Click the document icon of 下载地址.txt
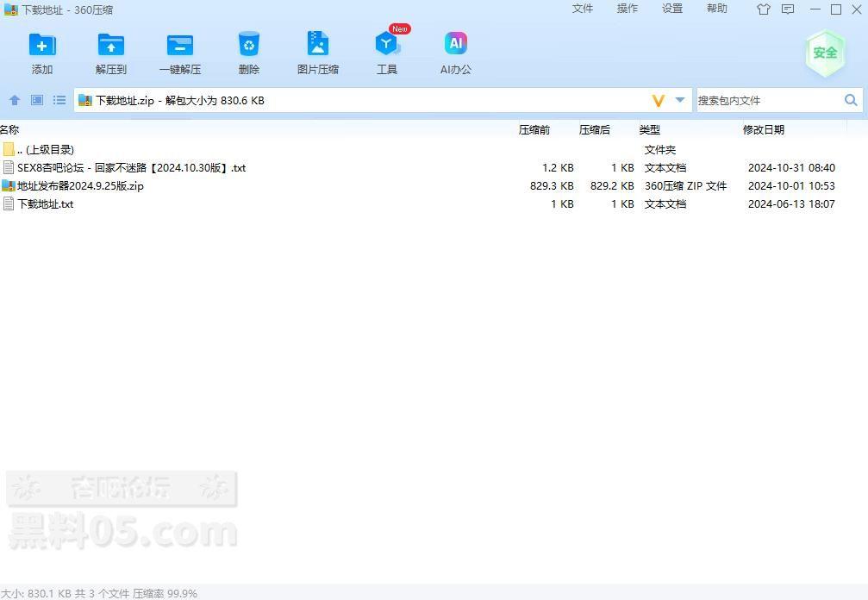The width and height of the screenshot is (868, 600). (x=9, y=203)
